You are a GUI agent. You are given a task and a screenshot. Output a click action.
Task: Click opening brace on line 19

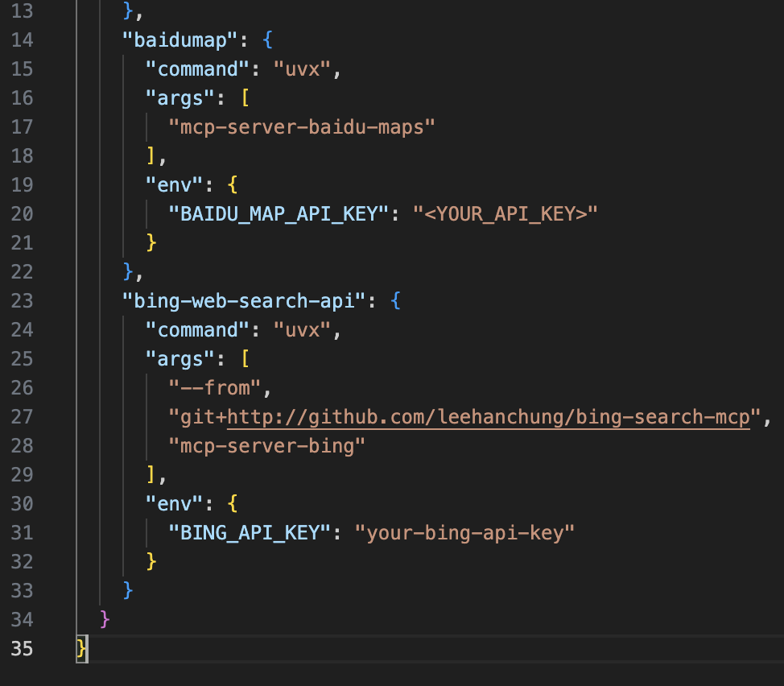[233, 185]
